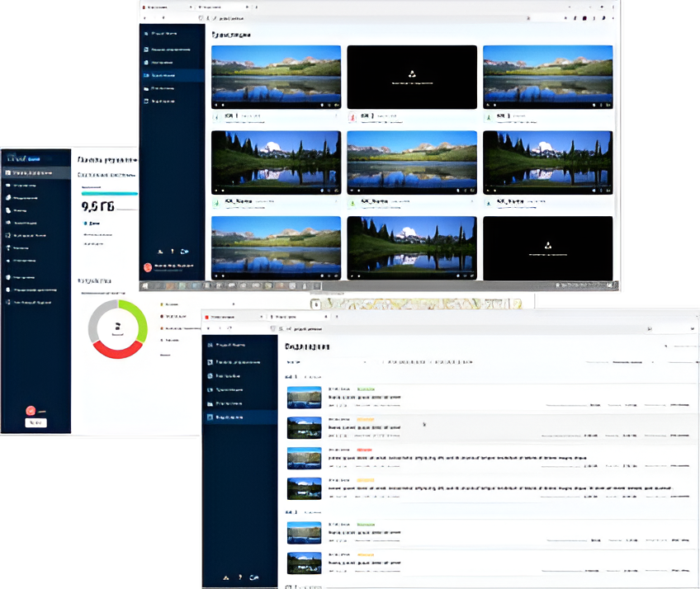
Task: Click the green status badge in the first list row
Action: (x=366, y=389)
